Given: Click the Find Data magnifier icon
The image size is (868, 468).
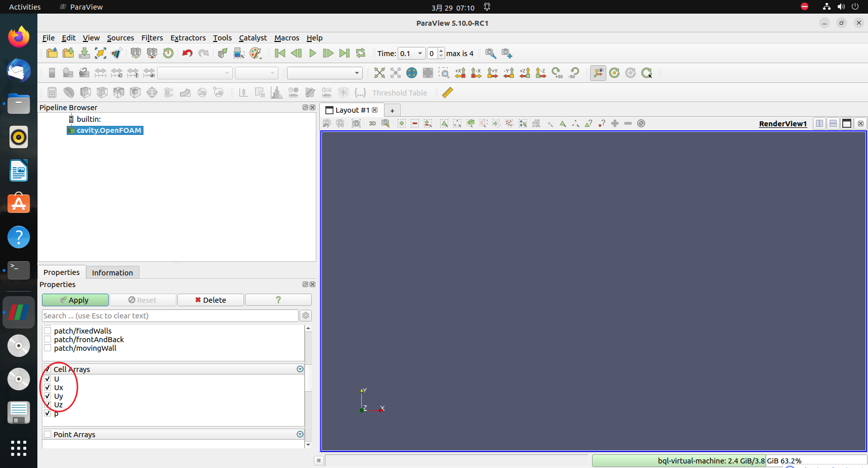Looking at the screenshot, I should tap(490, 53).
